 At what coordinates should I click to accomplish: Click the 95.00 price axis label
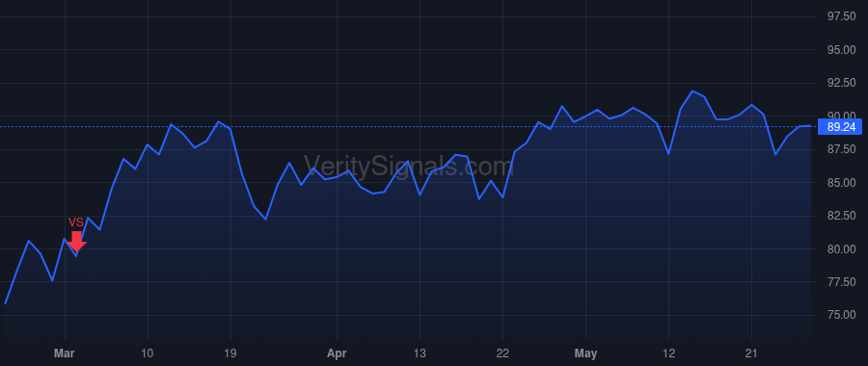[841, 50]
